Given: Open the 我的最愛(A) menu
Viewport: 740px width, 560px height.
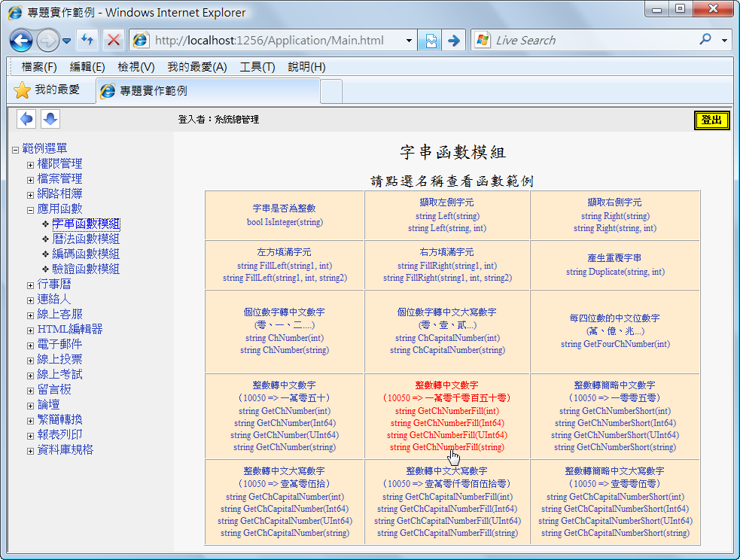Looking at the screenshot, I should [197, 67].
